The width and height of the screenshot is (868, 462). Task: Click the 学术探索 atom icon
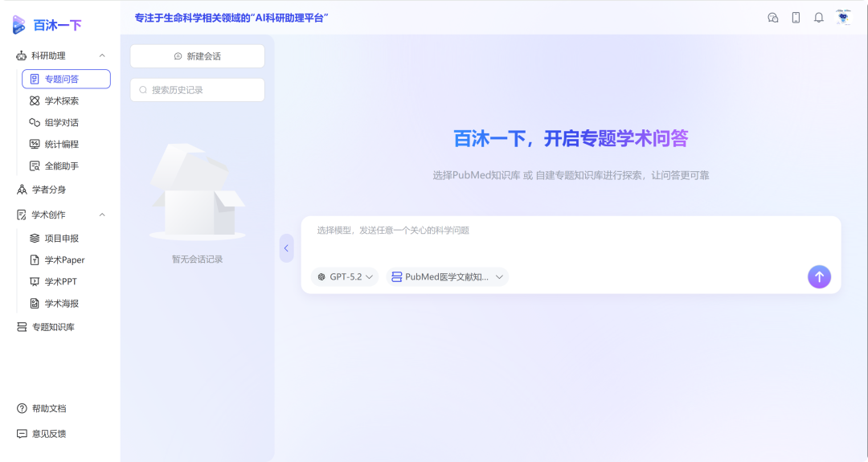tap(35, 100)
